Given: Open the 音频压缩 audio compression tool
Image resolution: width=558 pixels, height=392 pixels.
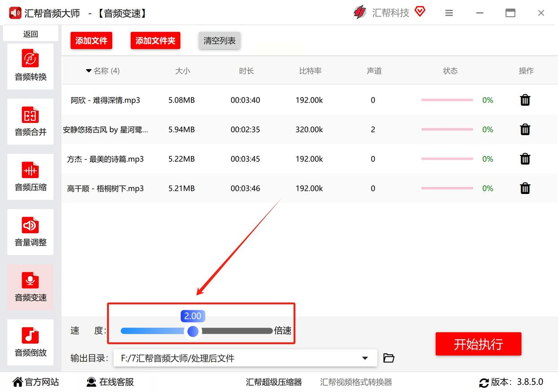Looking at the screenshot, I should click(31, 176).
